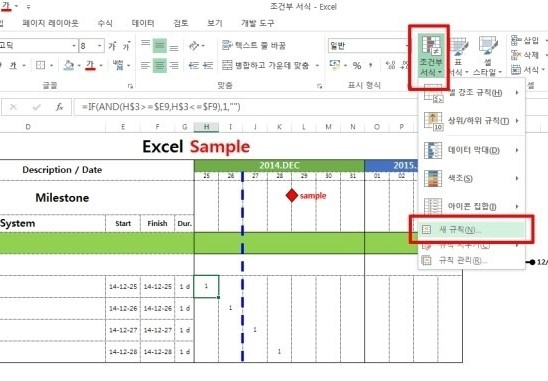
Task: Open font name dropdown
Action: [x=74, y=46]
